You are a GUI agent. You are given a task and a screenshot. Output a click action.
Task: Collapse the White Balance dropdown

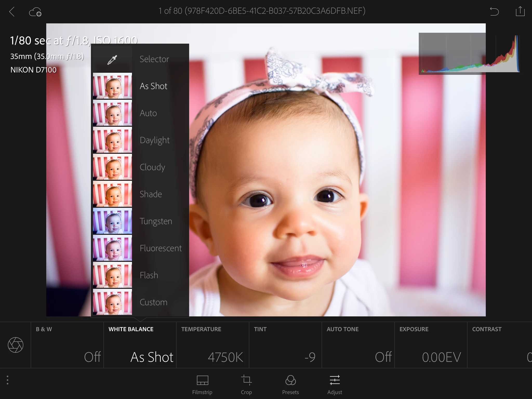click(x=140, y=345)
